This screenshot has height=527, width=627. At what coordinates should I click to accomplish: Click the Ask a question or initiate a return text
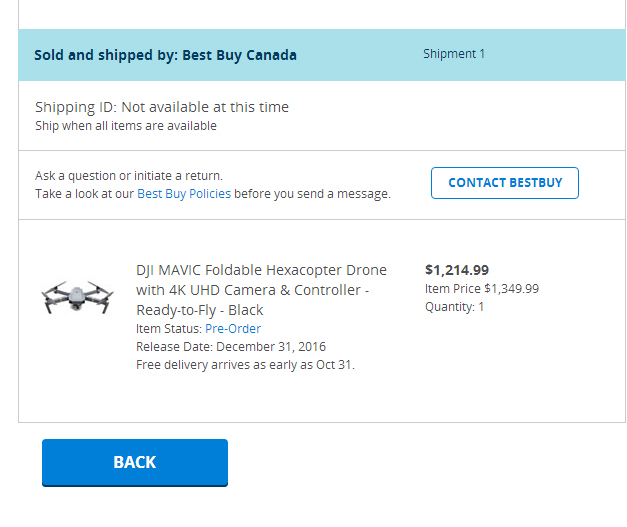129,176
